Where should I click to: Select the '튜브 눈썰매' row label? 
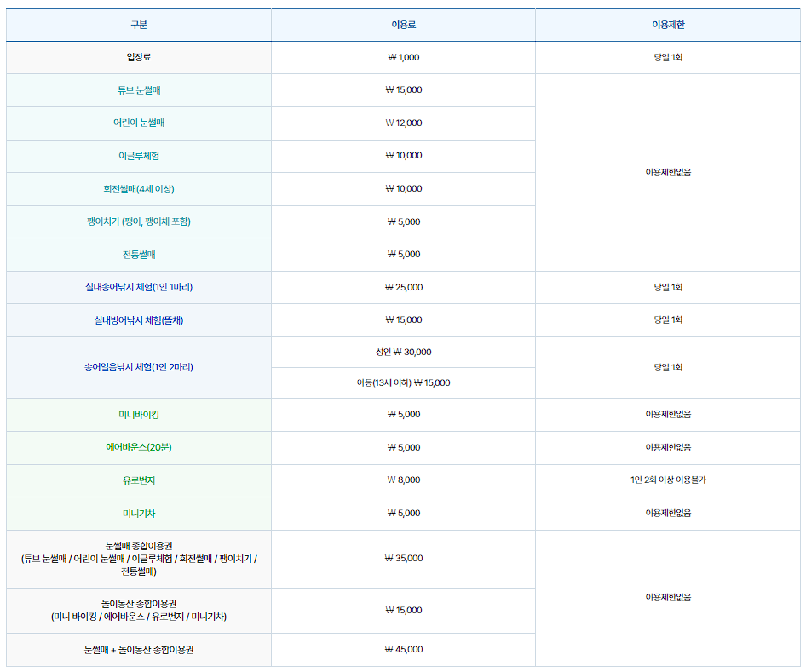point(139,90)
